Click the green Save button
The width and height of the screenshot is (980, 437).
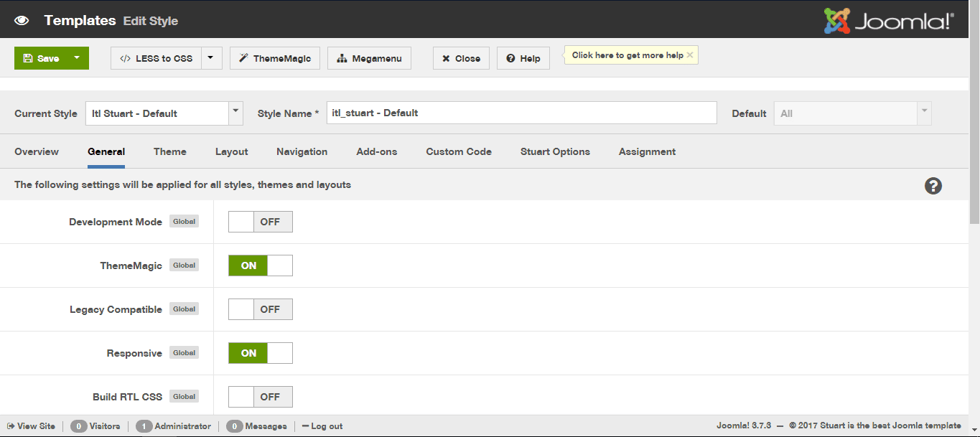[42, 59]
